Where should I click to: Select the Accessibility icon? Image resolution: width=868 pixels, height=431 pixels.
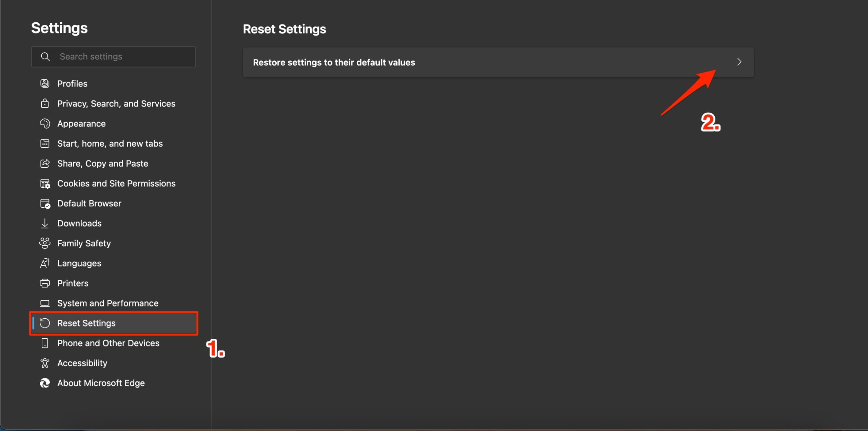click(x=45, y=363)
